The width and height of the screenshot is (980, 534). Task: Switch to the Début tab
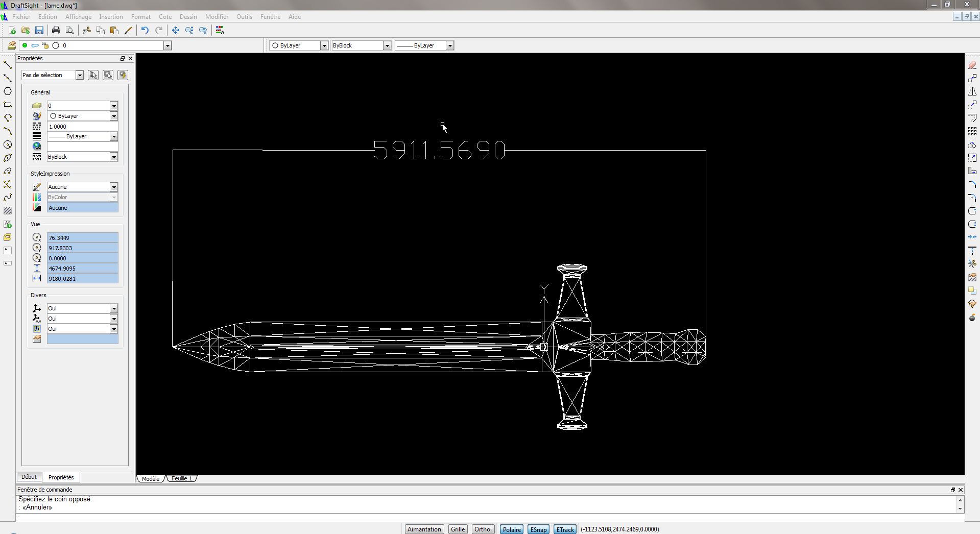29,477
